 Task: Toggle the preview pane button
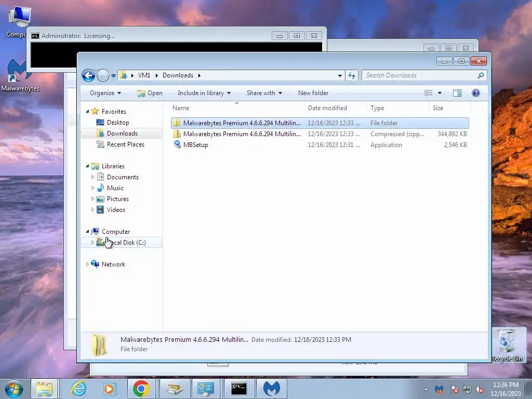click(x=457, y=93)
